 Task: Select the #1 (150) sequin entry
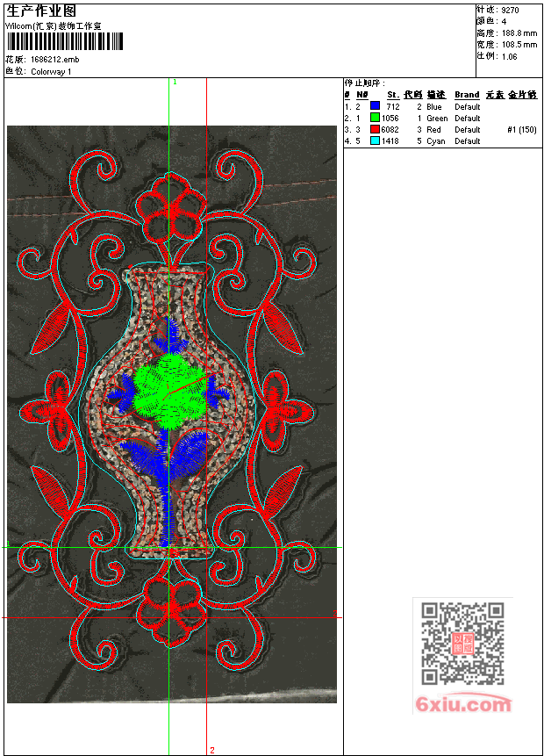pyautogui.click(x=521, y=130)
